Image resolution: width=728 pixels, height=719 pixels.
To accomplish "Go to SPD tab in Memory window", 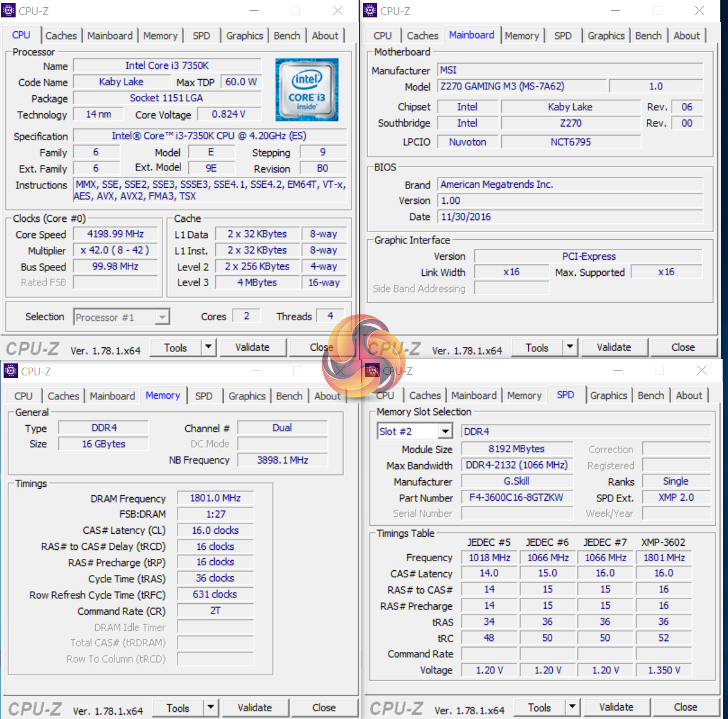I will [204, 396].
